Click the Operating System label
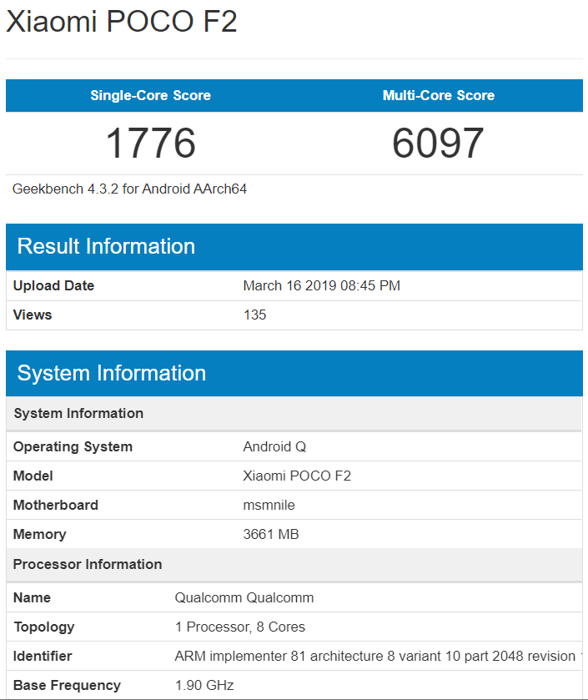588x700 pixels. point(73,447)
